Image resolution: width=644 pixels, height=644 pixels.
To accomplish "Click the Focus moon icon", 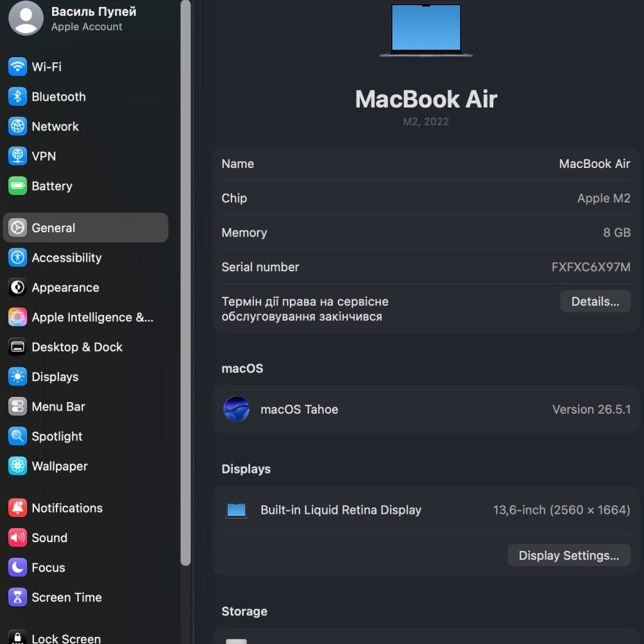I will pos(17,568).
